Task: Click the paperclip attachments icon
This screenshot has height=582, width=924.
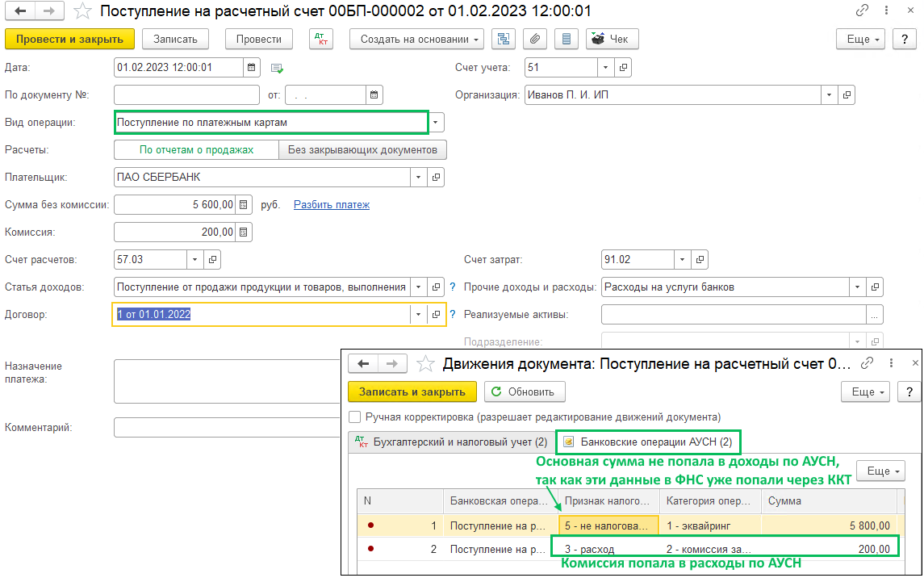Action: 535,39
